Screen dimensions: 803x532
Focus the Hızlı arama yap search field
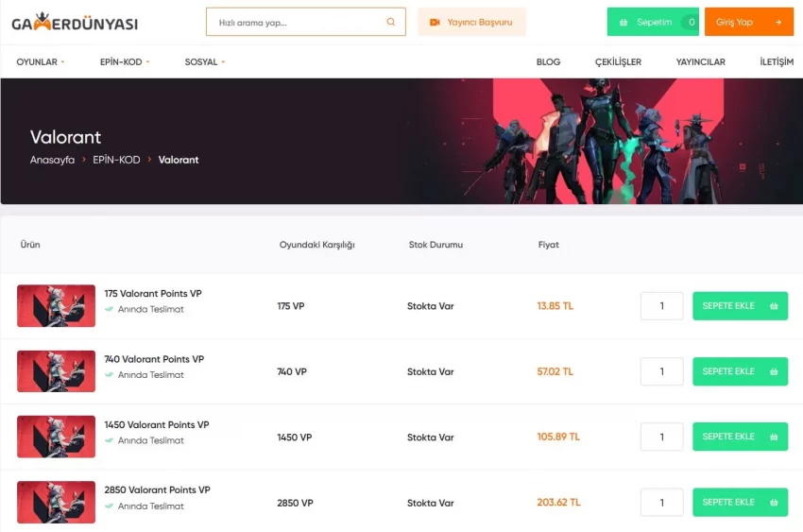pos(298,22)
